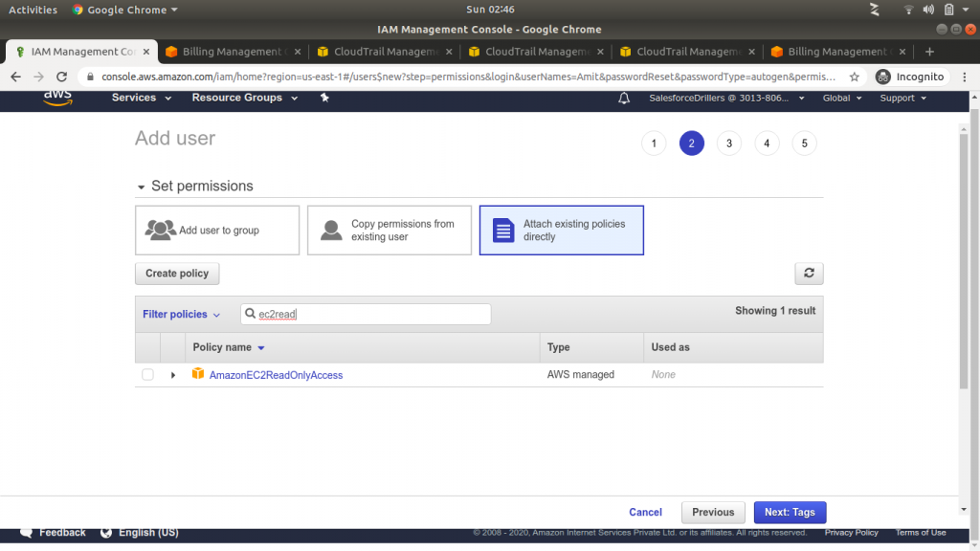
Task: Click the language globe icon in footer
Action: [106, 532]
